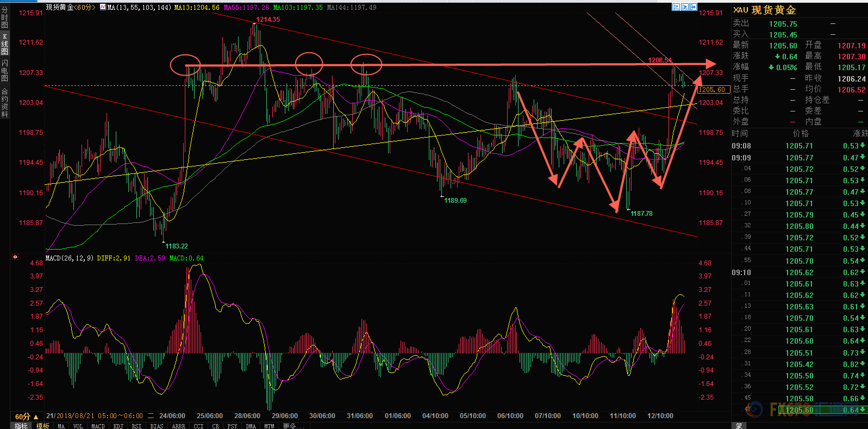
Task: Click the KDJ indicator button
Action: [x=118, y=426]
